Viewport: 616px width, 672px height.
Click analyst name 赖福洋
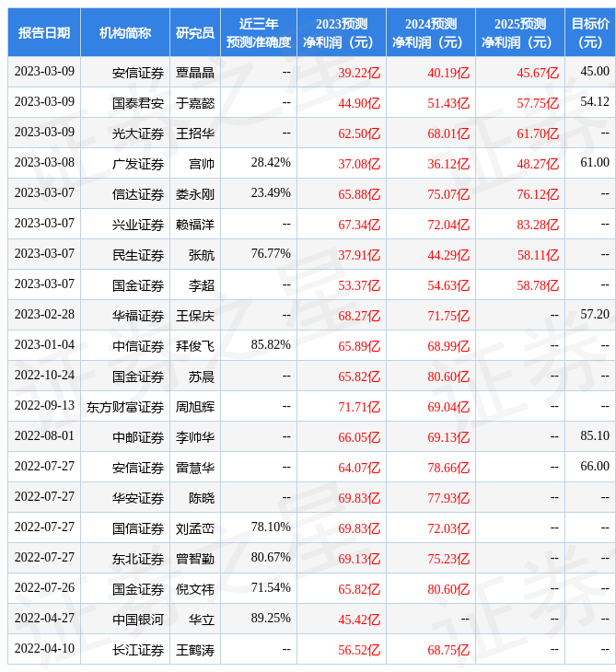coord(195,225)
